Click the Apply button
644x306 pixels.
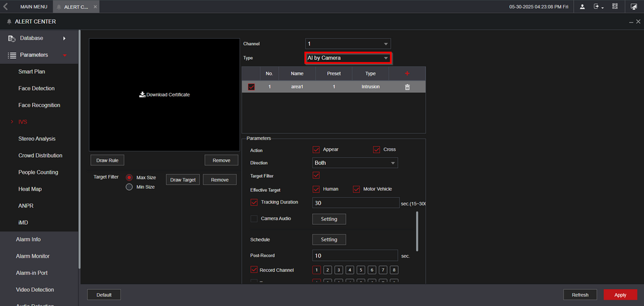point(620,295)
